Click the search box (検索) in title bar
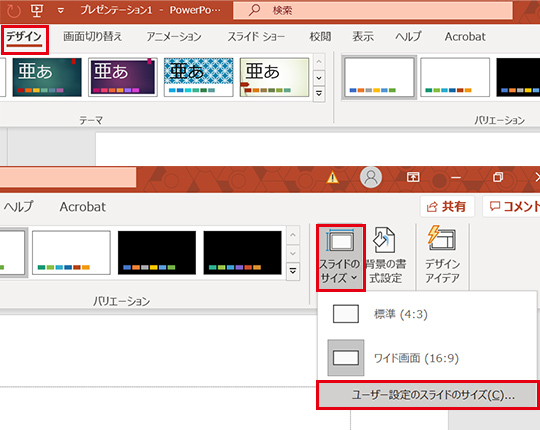 tap(373, 10)
